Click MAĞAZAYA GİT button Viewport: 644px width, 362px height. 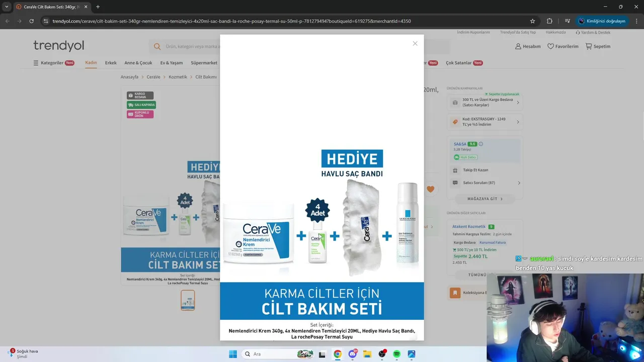pyautogui.click(x=485, y=199)
